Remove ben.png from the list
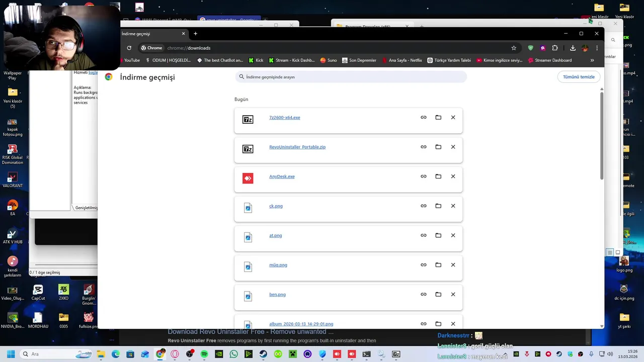Image resolution: width=644 pixels, height=362 pixels. [453, 294]
